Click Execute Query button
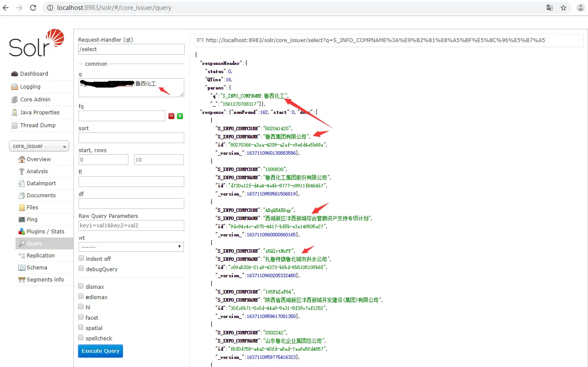 coord(101,351)
